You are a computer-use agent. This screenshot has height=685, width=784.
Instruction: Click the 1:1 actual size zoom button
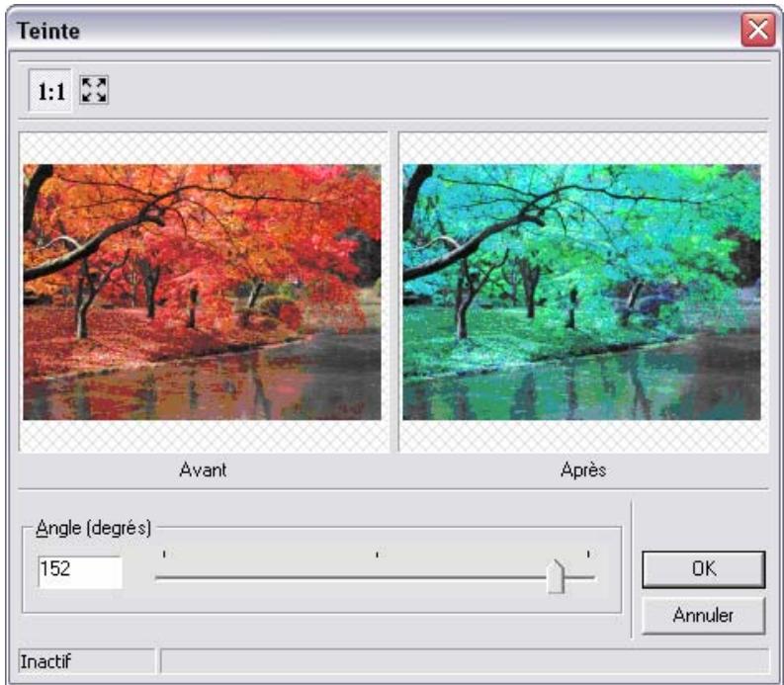pyautogui.click(x=50, y=92)
